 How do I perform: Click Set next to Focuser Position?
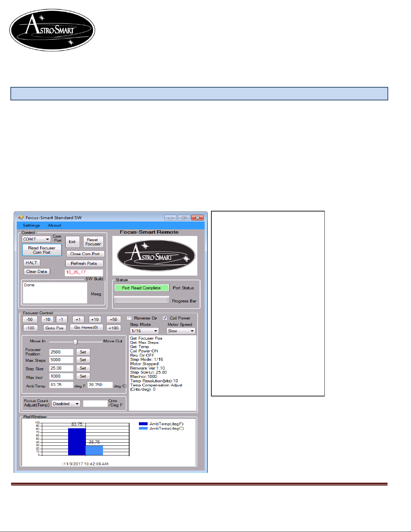click(x=83, y=352)
